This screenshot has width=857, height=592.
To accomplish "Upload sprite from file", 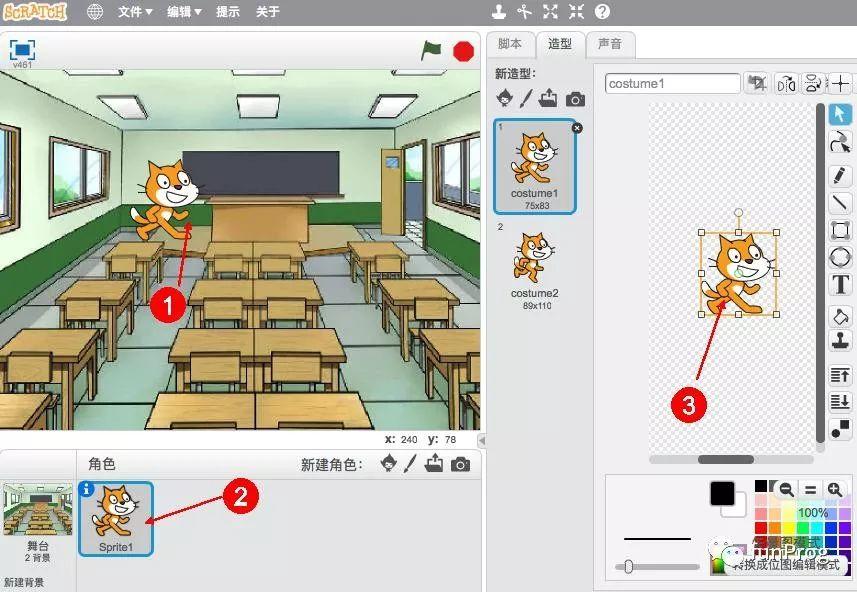I will point(434,463).
